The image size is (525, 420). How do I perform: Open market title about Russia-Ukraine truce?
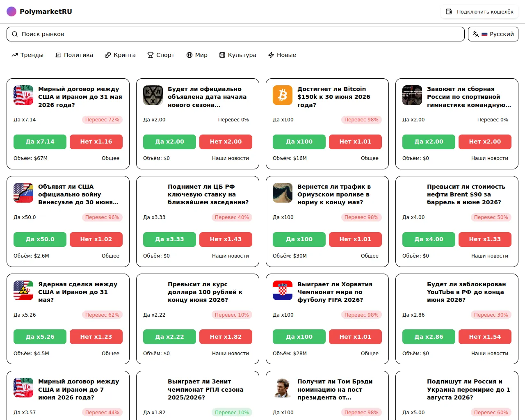pos(468,389)
